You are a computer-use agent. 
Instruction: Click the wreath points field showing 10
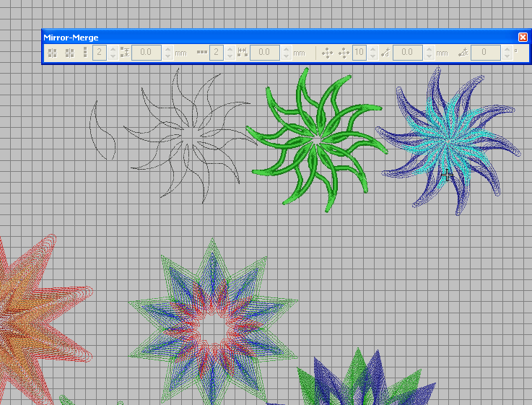[x=359, y=53]
